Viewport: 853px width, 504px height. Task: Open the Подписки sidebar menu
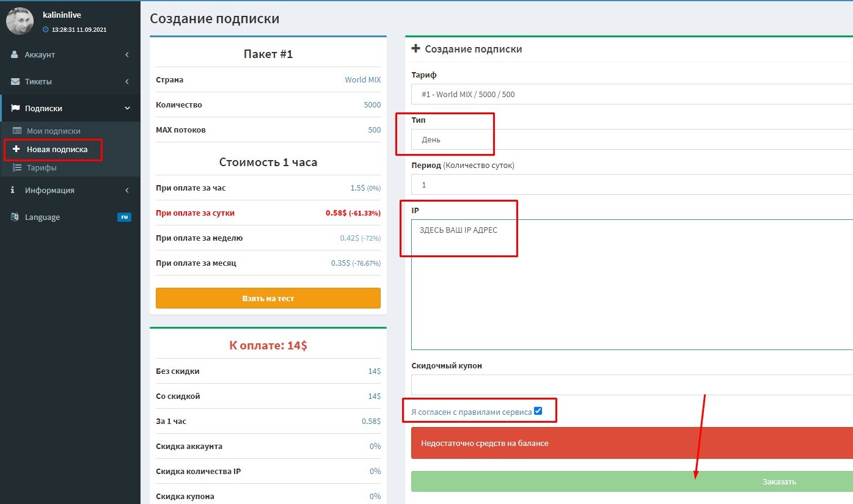click(70, 108)
